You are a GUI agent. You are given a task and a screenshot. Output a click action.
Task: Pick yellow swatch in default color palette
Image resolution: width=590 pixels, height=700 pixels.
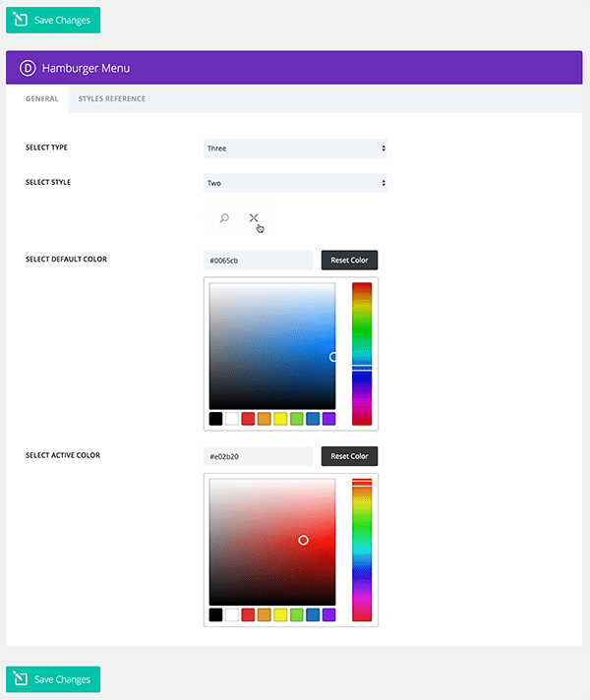click(x=280, y=419)
